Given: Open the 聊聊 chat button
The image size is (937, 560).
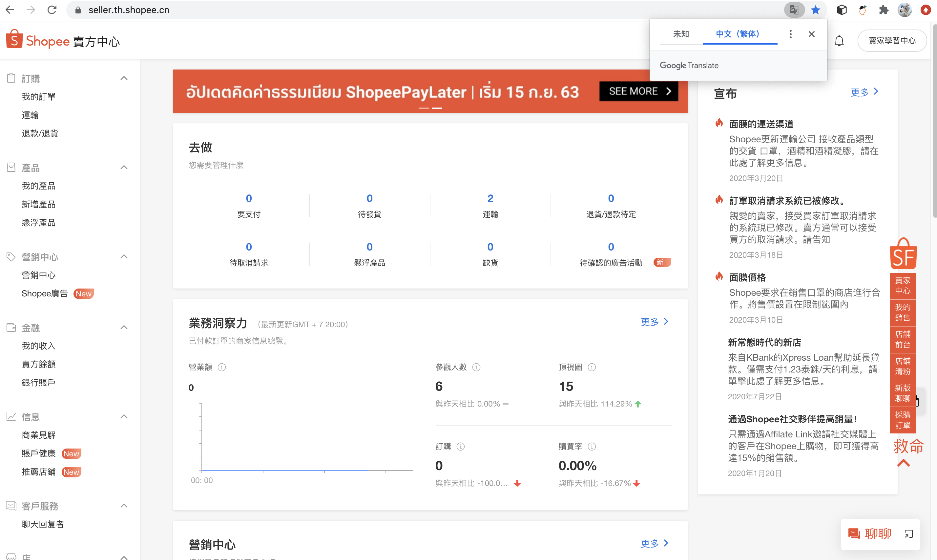Looking at the screenshot, I should [869, 533].
